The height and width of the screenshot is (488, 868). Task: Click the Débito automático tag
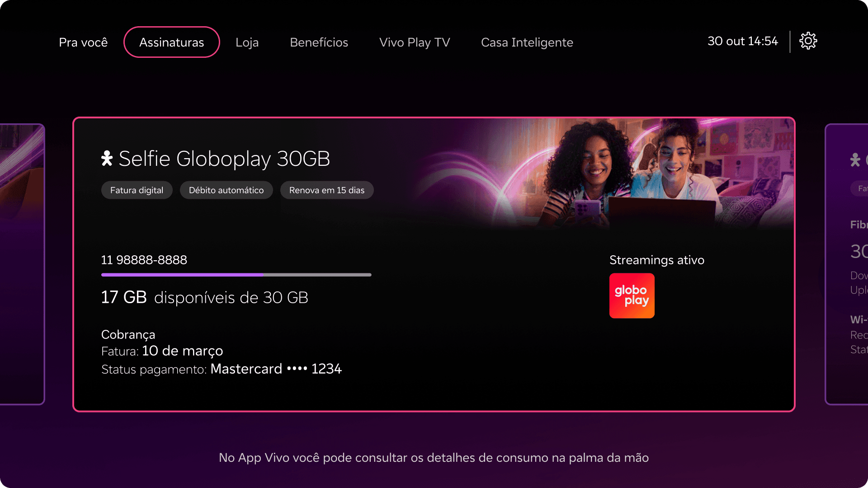pyautogui.click(x=226, y=190)
